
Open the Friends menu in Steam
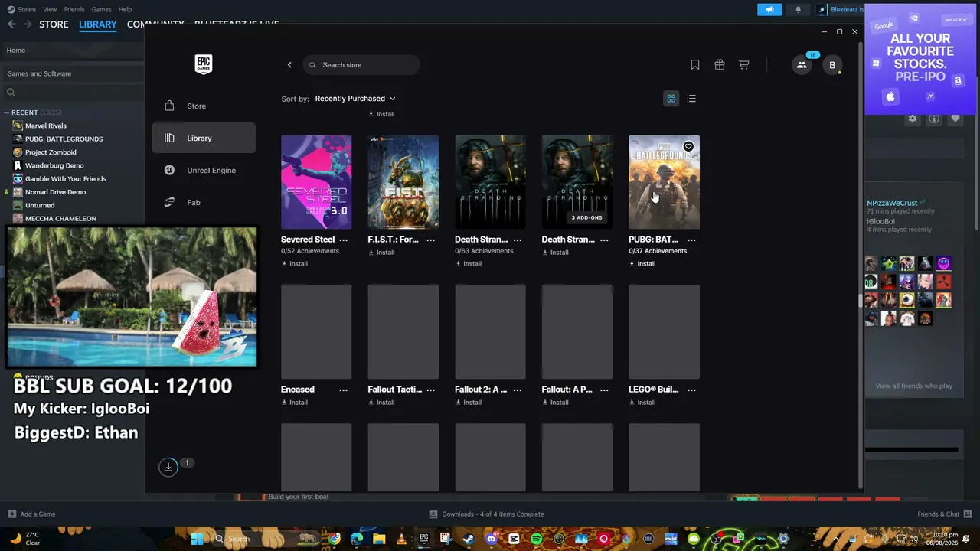[74, 9]
